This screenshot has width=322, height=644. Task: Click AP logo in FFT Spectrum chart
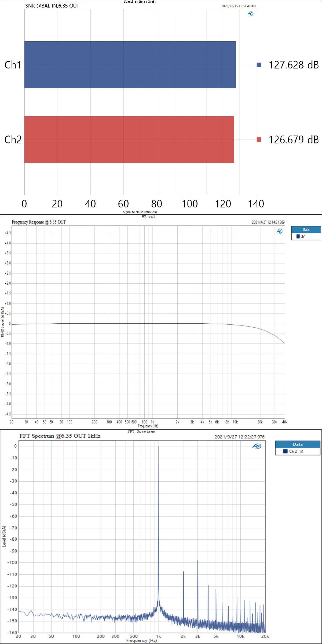(x=257, y=446)
